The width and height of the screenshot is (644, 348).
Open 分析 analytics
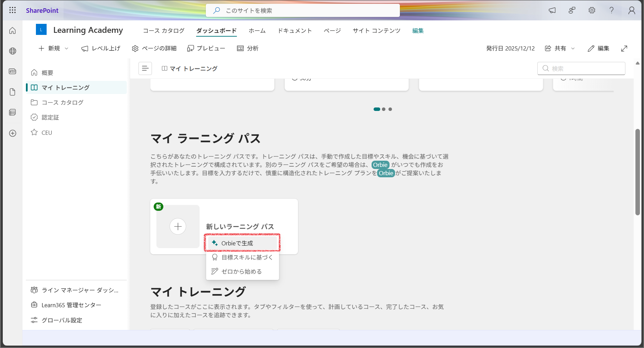pyautogui.click(x=248, y=48)
